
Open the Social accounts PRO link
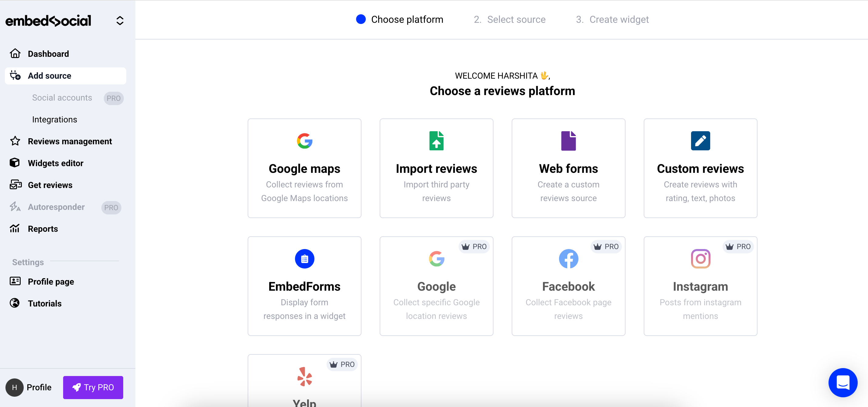[x=62, y=98]
